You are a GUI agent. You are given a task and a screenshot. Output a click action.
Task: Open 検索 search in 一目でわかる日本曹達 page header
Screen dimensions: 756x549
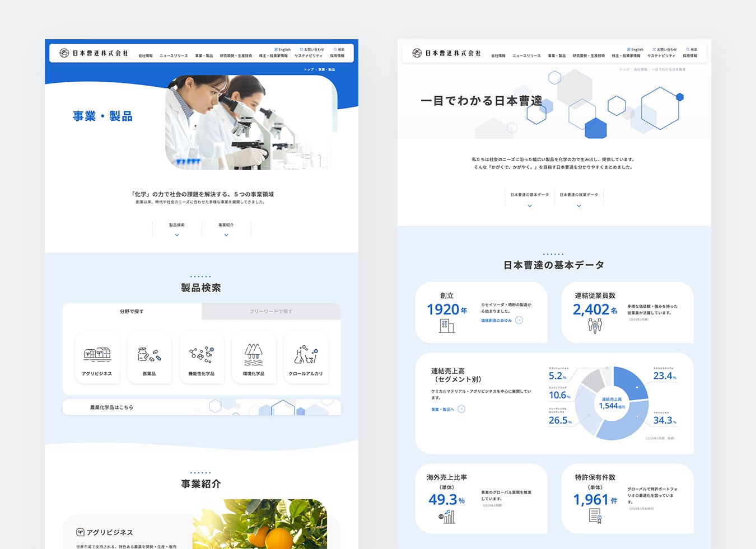pyautogui.click(x=692, y=49)
